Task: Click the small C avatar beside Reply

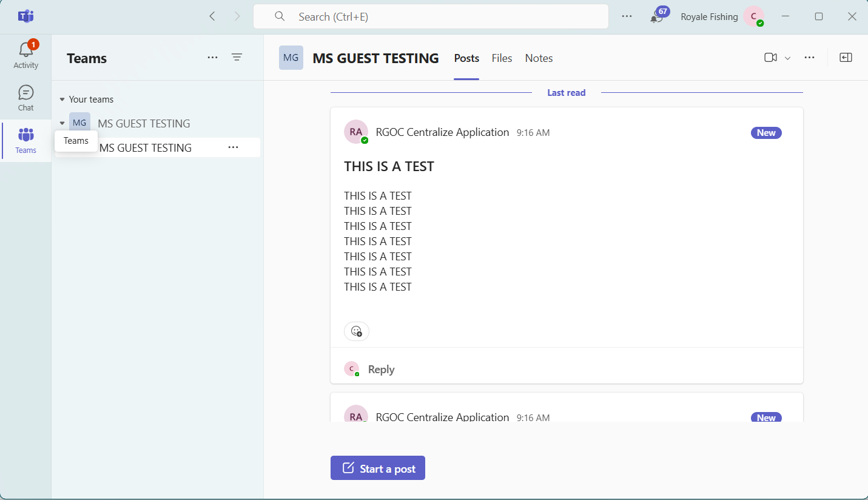Action: (352, 369)
